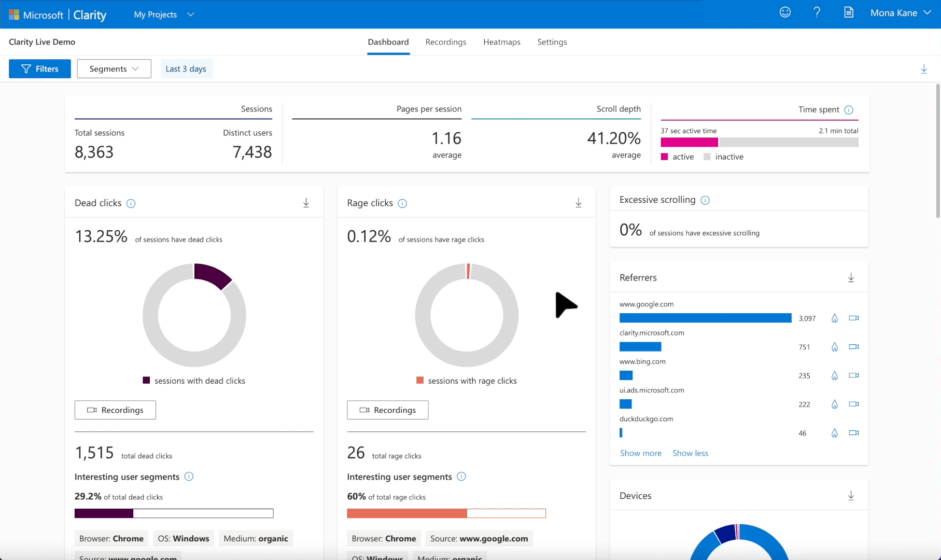
Task: Click the rage clicks donut chart
Action: tap(467, 315)
